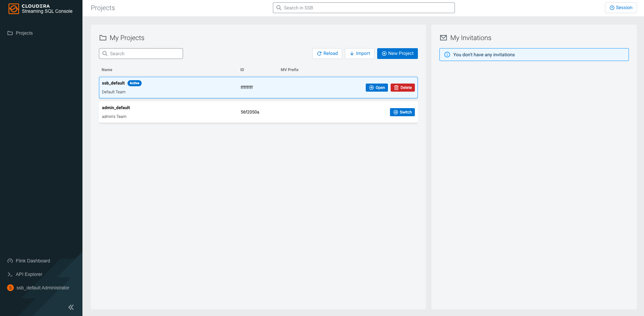Click the Active badge on ssb_default
644x316 pixels.
pos(135,83)
